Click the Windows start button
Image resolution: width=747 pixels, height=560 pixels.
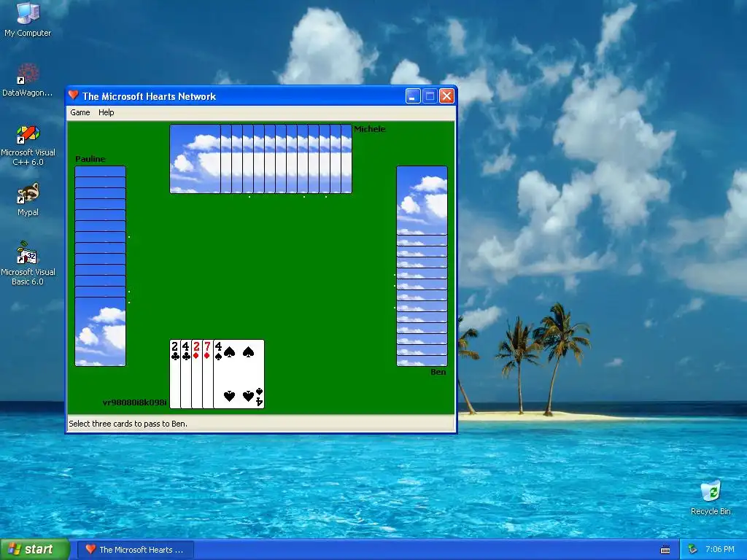pyautogui.click(x=35, y=550)
